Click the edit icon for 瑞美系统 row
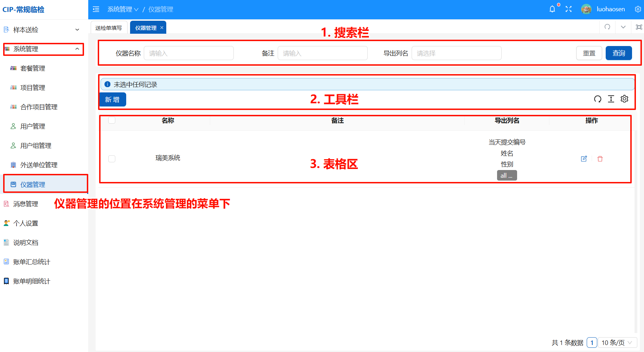This screenshot has width=644, height=352. pyautogui.click(x=584, y=159)
